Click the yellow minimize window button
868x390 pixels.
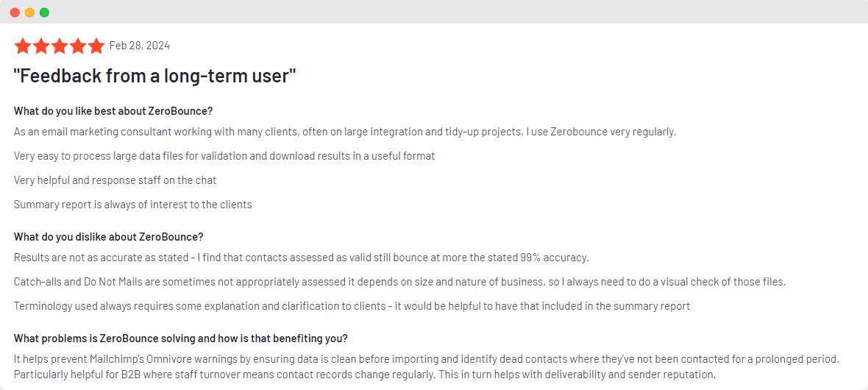[29, 13]
